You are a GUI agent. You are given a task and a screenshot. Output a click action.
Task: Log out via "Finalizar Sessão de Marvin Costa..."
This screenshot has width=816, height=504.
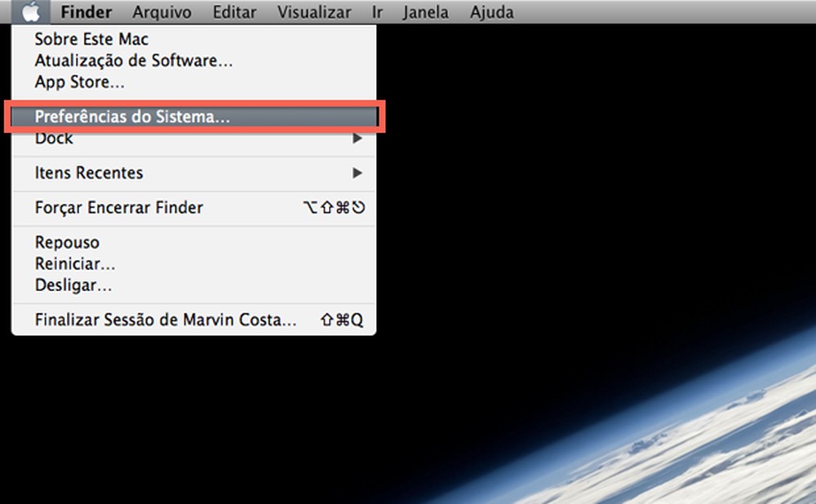click(165, 320)
